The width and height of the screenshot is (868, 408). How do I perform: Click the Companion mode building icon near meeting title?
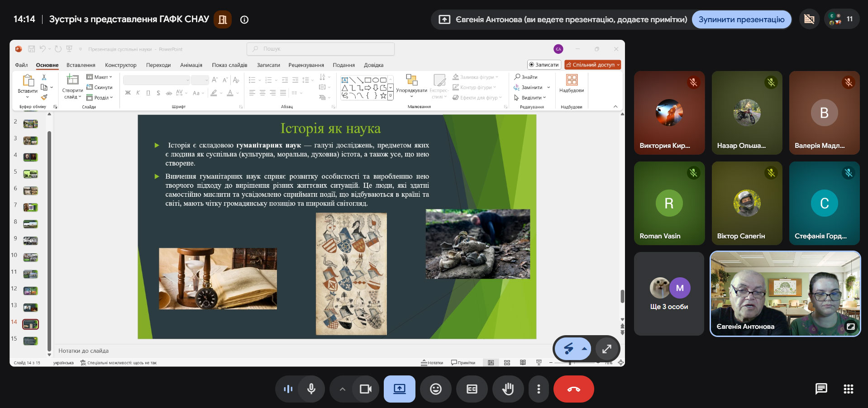[223, 19]
